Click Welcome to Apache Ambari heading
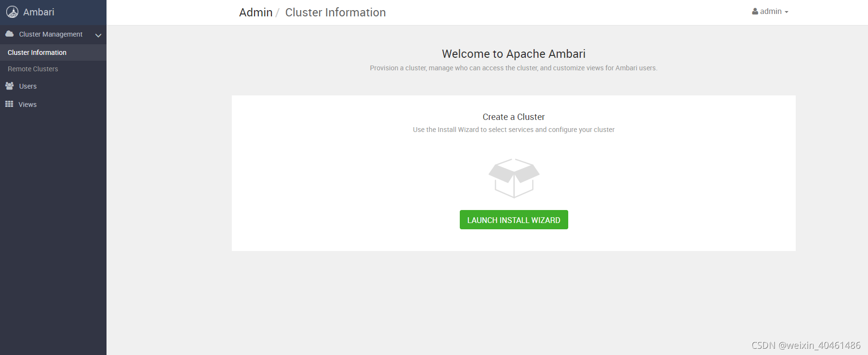Screen dimensions: 868x355 tap(514, 54)
